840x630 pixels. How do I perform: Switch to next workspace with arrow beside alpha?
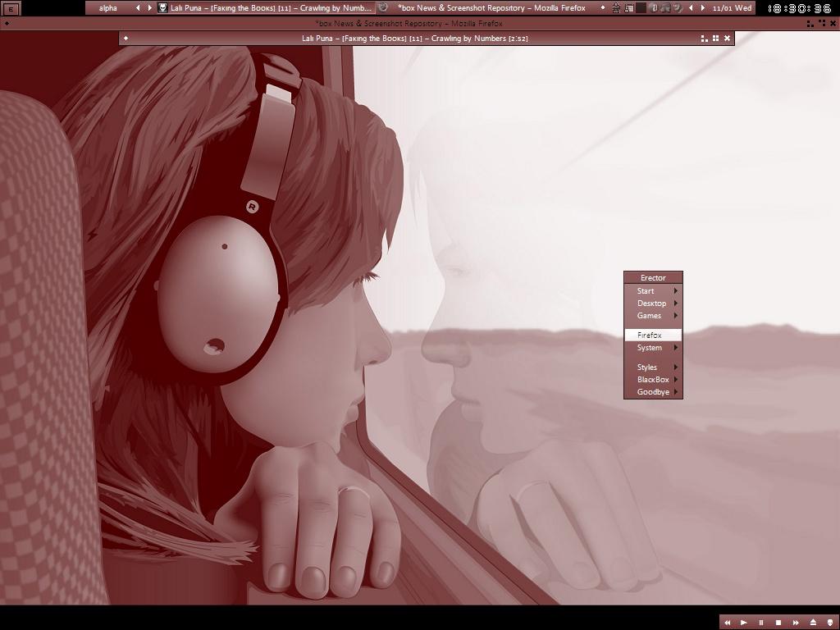(x=149, y=8)
